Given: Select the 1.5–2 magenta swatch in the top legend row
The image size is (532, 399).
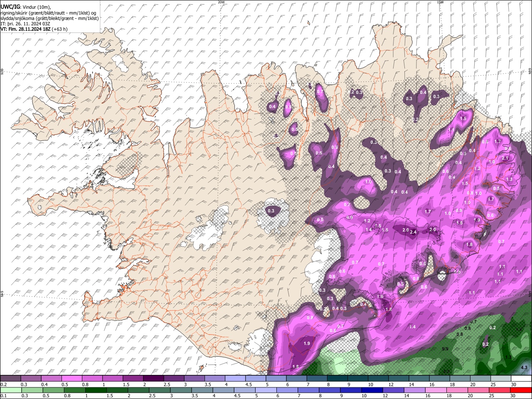Looking at the screenshot, I should (x=133, y=378).
